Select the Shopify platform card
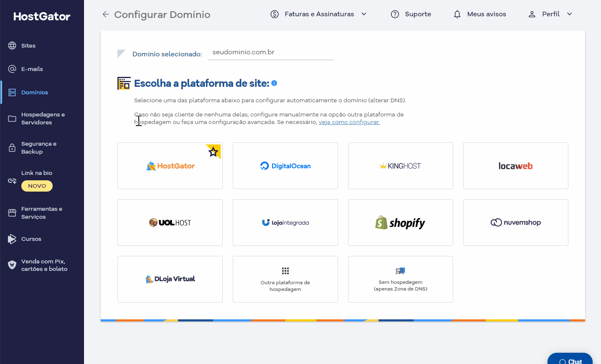This screenshot has height=364, width=601. tap(400, 222)
